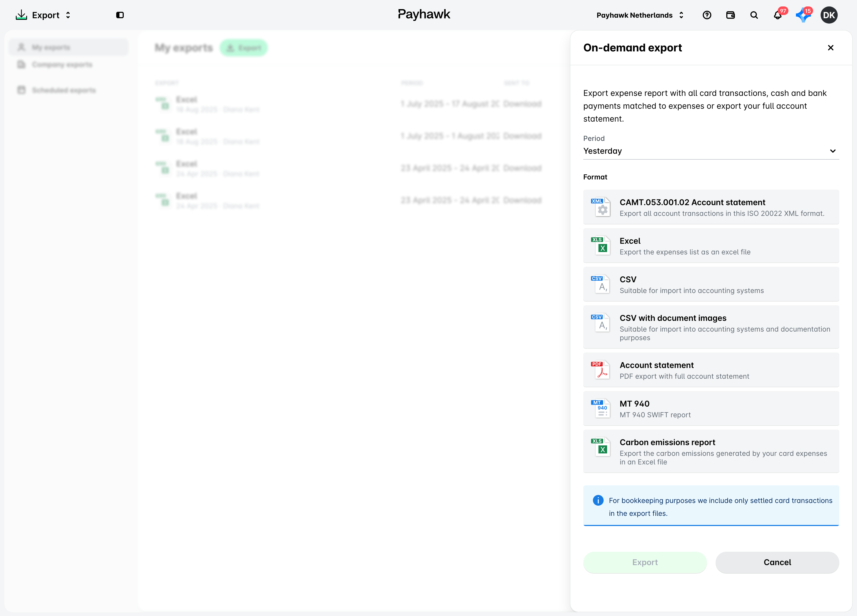
Task: Open the DK user avatar
Action: pyautogui.click(x=829, y=15)
